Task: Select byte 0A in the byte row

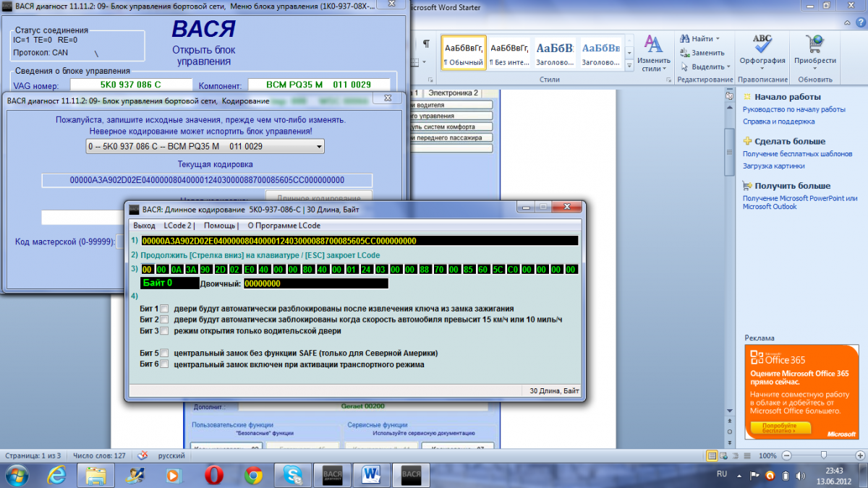Action: point(177,270)
